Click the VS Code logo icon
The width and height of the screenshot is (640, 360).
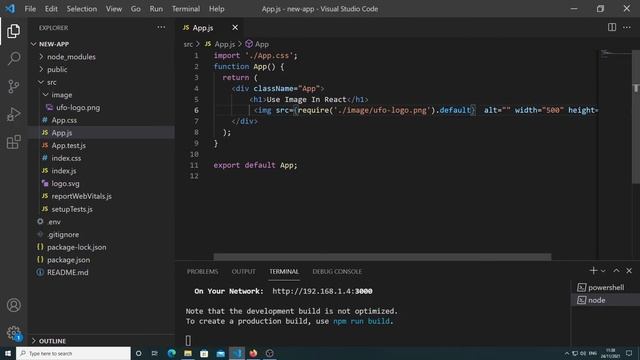click(x=10, y=9)
